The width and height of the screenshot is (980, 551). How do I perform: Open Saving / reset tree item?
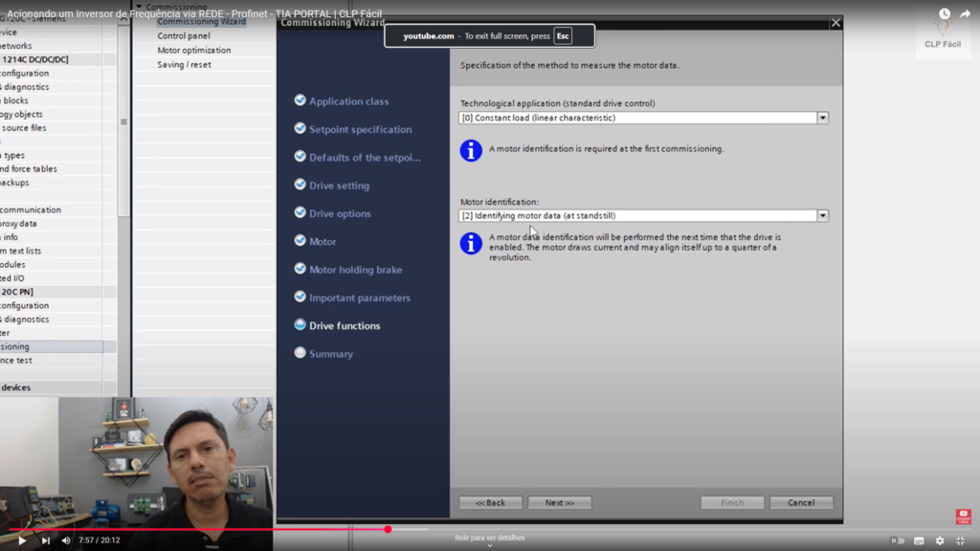click(x=184, y=64)
